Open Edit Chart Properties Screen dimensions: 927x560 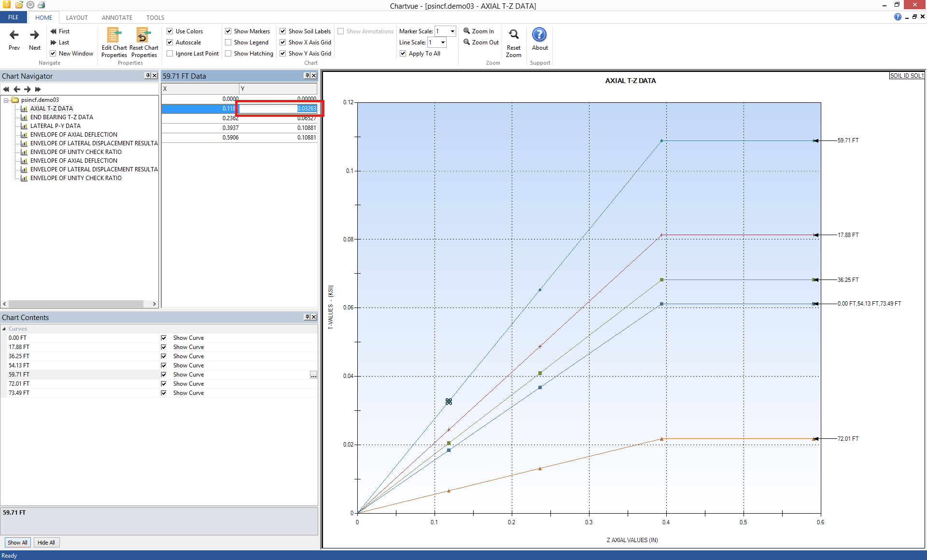point(114,42)
